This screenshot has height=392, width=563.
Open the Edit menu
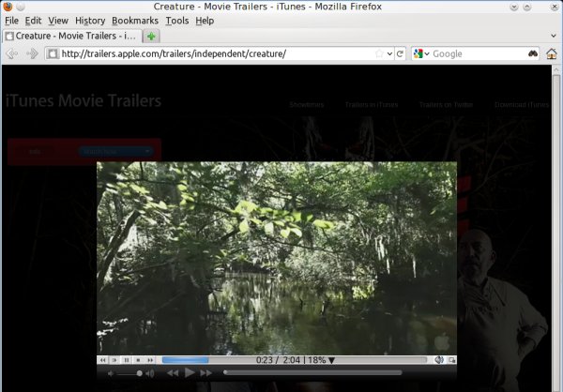33,21
